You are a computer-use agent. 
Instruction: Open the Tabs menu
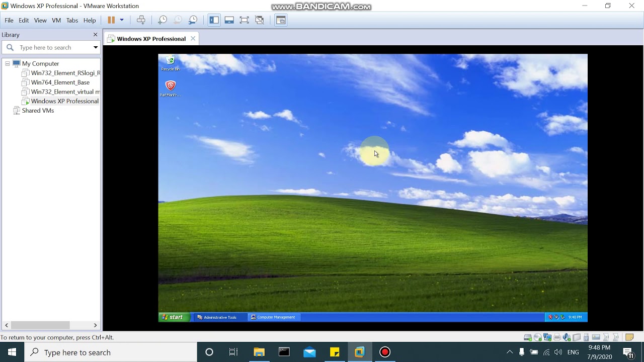coord(72,20)
